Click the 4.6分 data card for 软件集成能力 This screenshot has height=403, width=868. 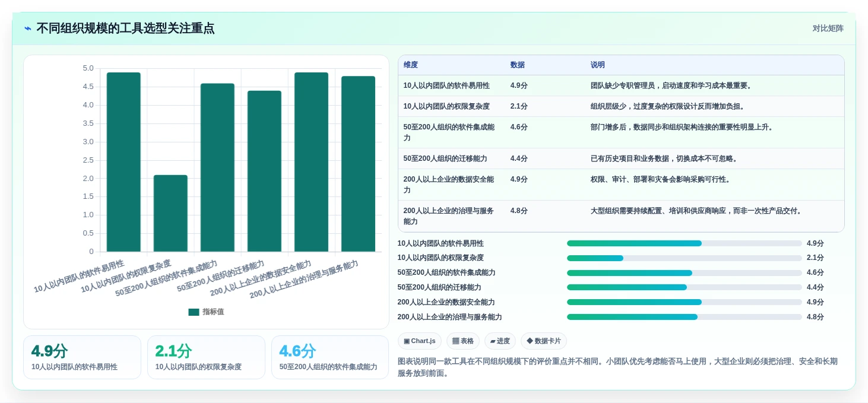pyautogui.click(x=330, y=357)
